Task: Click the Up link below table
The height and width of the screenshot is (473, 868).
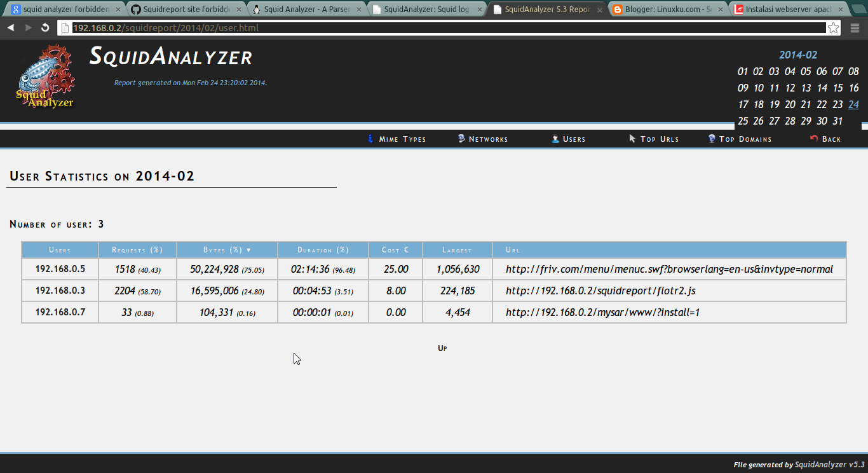Action: point(442,348)
